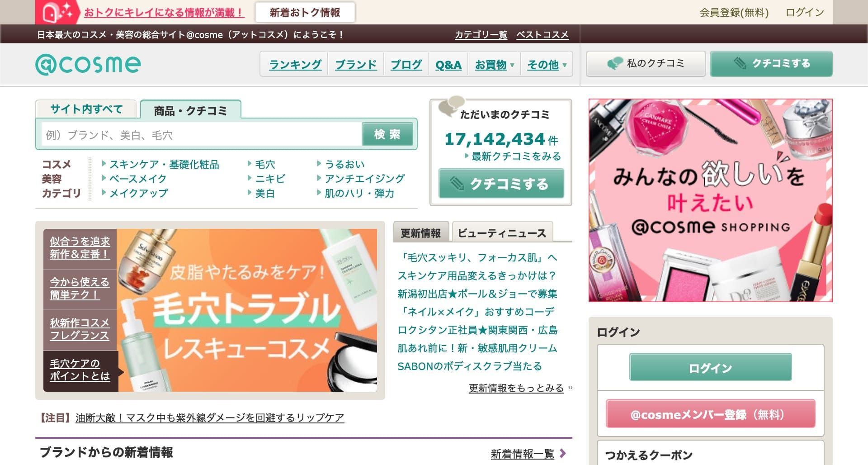Open the カテゴリー一覧 link
This screenshot has width=868, height=465.
click(481, 34)
